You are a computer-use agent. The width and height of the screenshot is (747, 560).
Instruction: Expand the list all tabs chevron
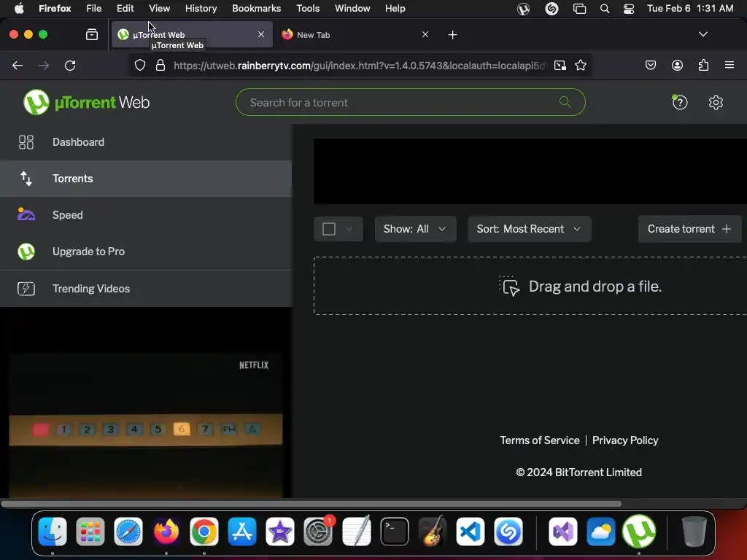pyautogui.click(x=703, y=34)
